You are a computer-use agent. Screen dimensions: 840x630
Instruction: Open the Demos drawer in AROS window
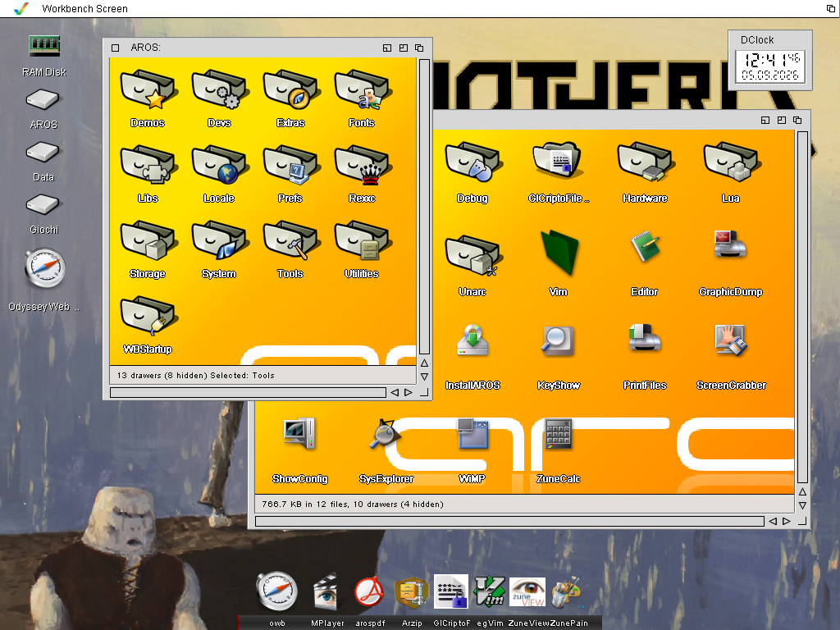148,90
